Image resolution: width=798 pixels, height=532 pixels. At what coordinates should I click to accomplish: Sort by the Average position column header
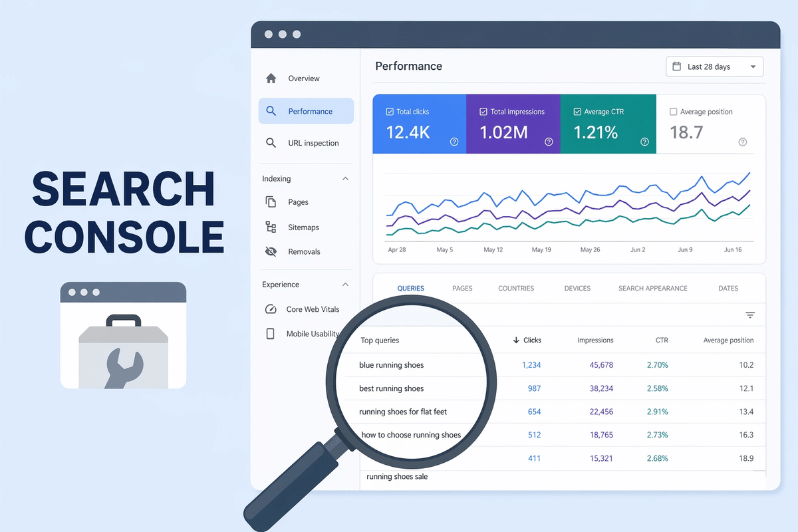pos(728,340)
